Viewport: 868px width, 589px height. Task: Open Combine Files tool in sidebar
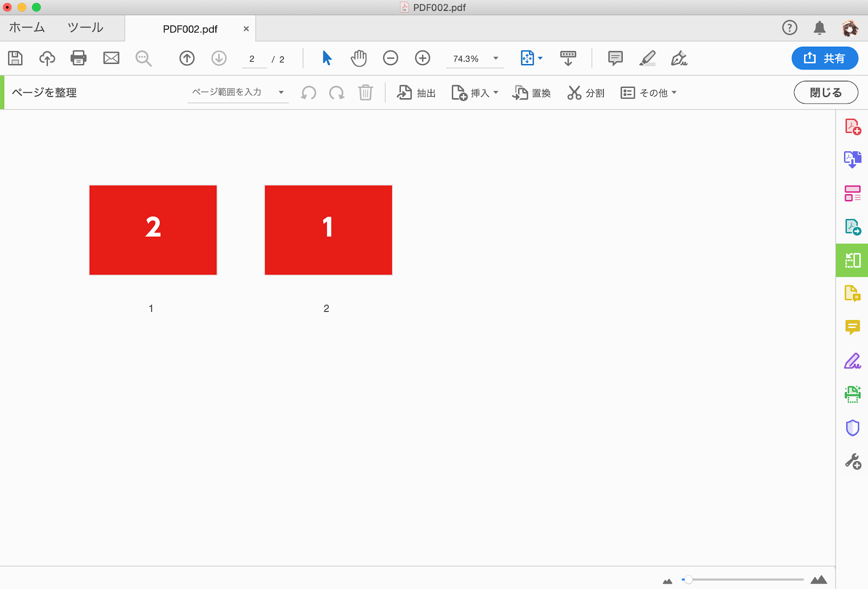click(853, 159)
